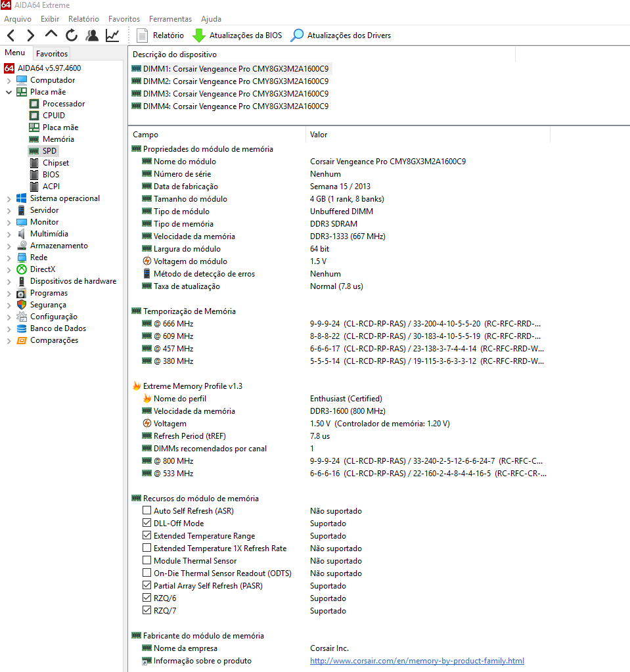Toggle On-Die Thermal Sensor Readout checkbox

(146, 573)
